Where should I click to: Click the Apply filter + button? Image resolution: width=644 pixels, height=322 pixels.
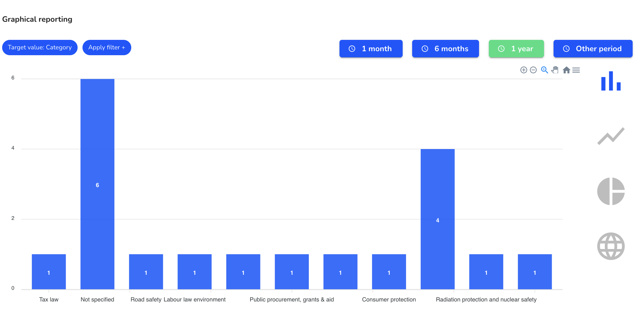pos(107,48)
